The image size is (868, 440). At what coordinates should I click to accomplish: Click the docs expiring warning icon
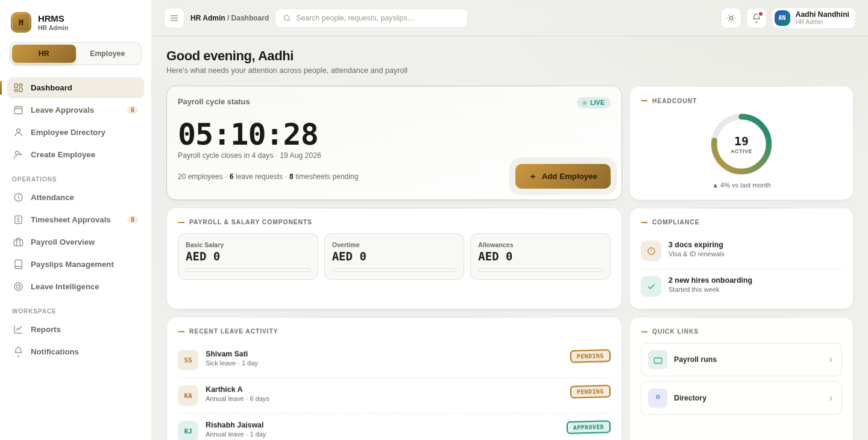(x=651, y=251)
